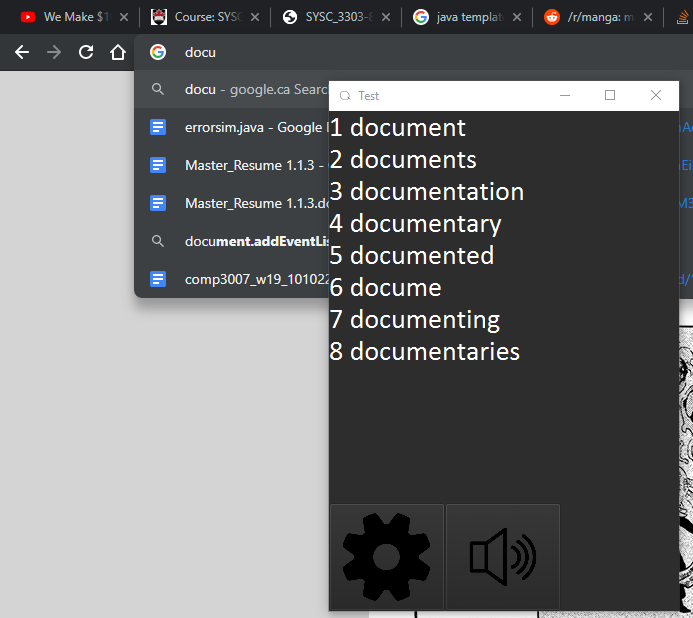The image size is (693, 618).
Task: Click Chrome's reload page icon
Action: click(x=86, y=52)
